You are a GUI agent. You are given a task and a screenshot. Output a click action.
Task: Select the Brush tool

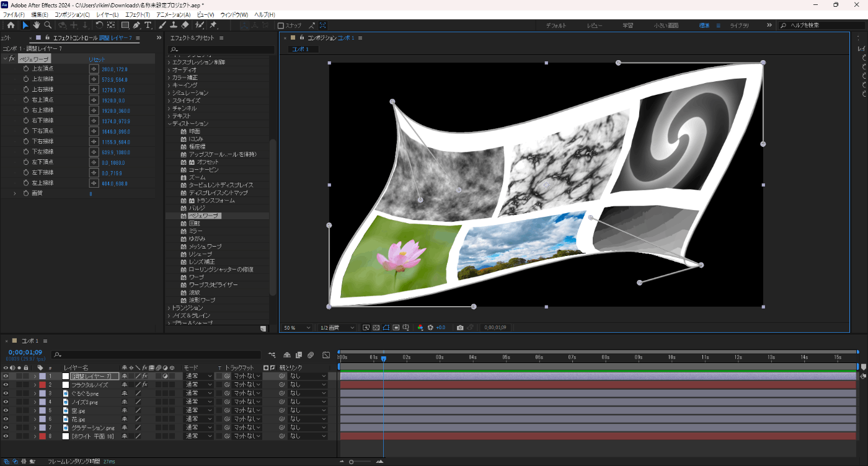(x=162, y=25)
